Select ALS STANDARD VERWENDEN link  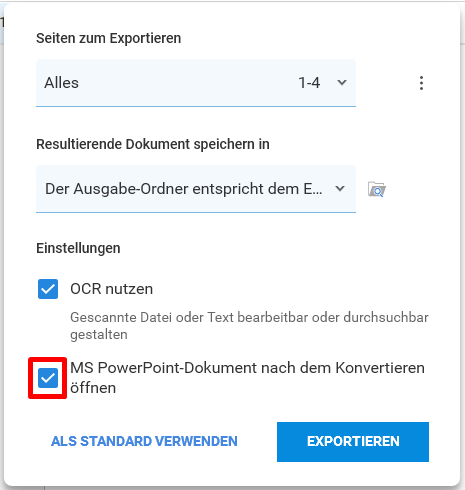point(144,441)
